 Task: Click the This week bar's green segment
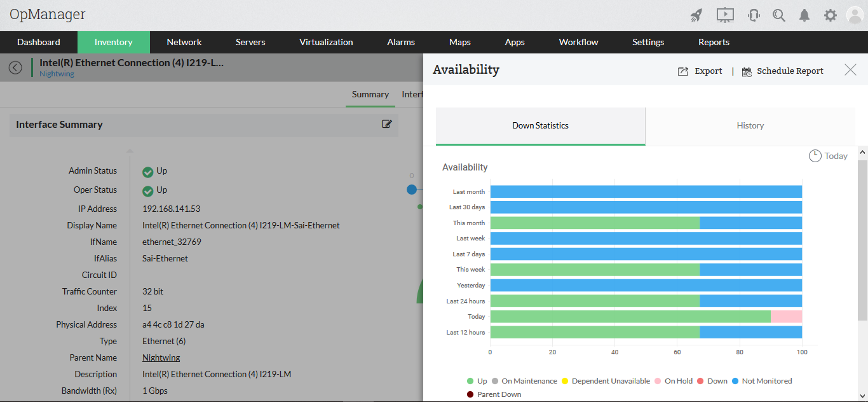(595, 270)
